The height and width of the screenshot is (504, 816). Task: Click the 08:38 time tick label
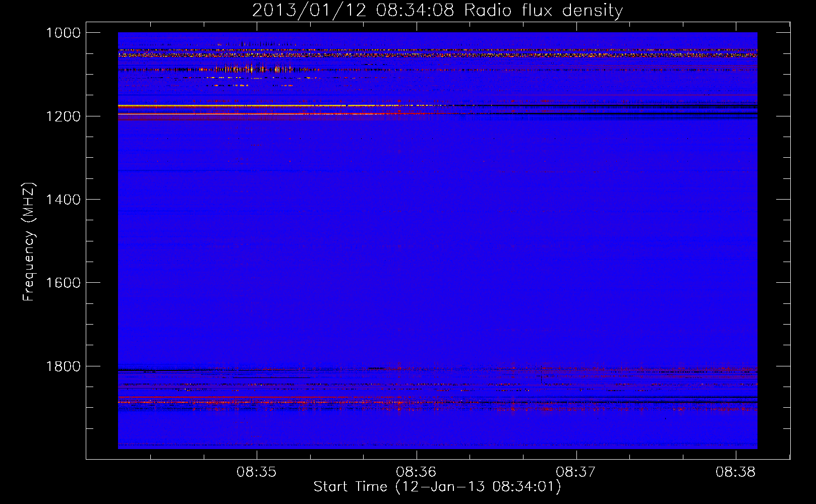point(736,472)
